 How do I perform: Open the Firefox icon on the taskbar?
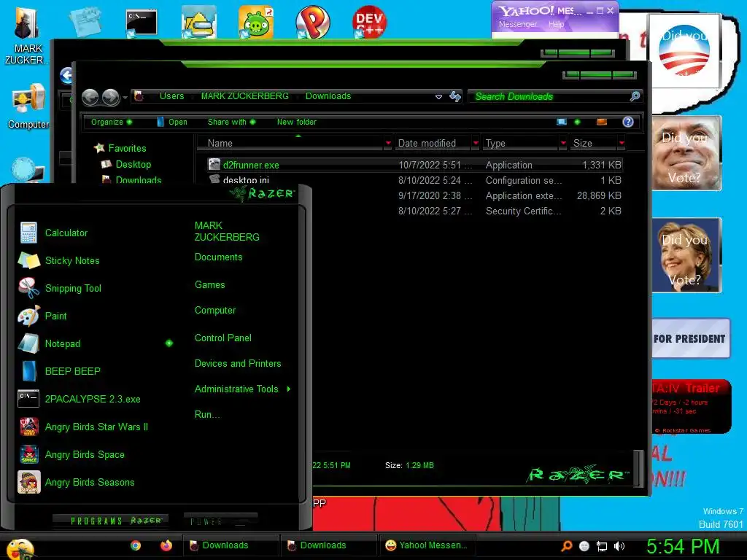[166, 545]
